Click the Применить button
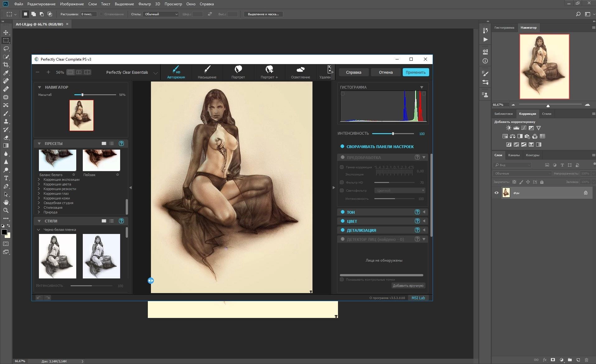The width and height of the screenshot is (596, 364). [415, 72]
